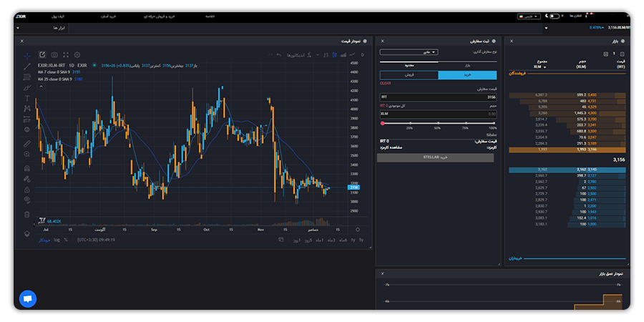This screenshot has width=644, height=322.
Task: Set amount slider to 100%
Action: pos(494,123)
